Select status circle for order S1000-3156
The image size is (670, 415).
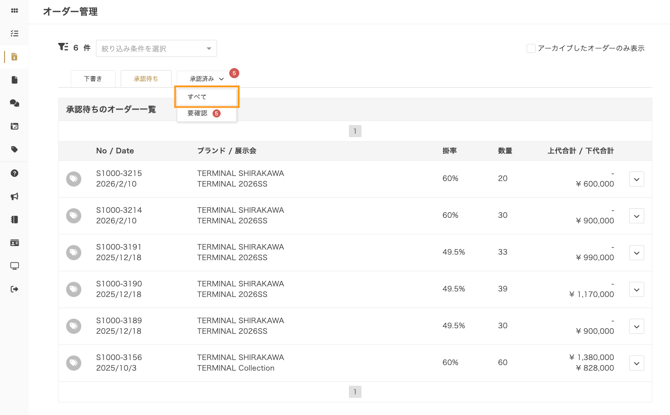tap(74, 363)
